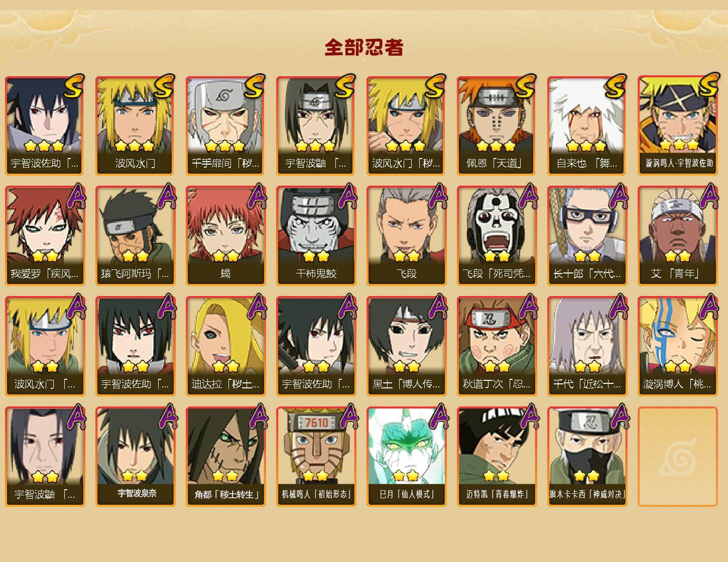Select the 宇智波泉奈 ninja card

135,457
